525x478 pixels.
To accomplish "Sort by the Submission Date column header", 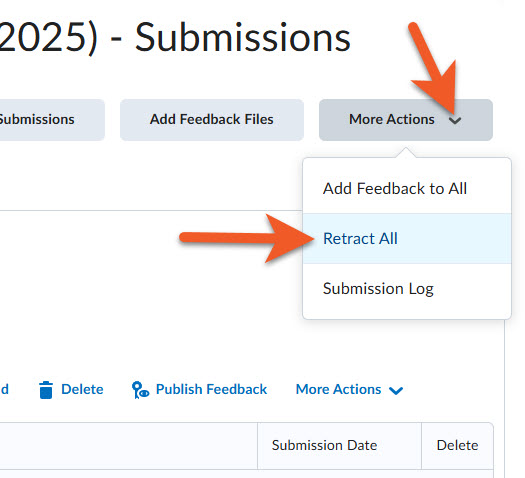I will tap(324, 446).
